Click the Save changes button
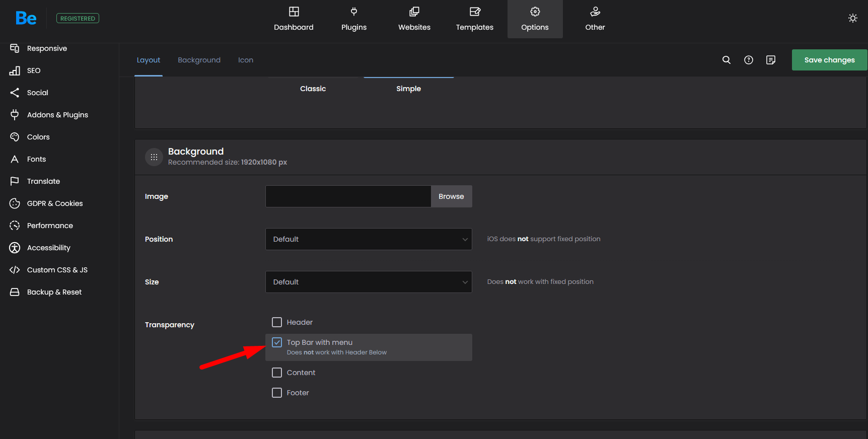This screenshot has height=439, width=868. coord(829,60)
